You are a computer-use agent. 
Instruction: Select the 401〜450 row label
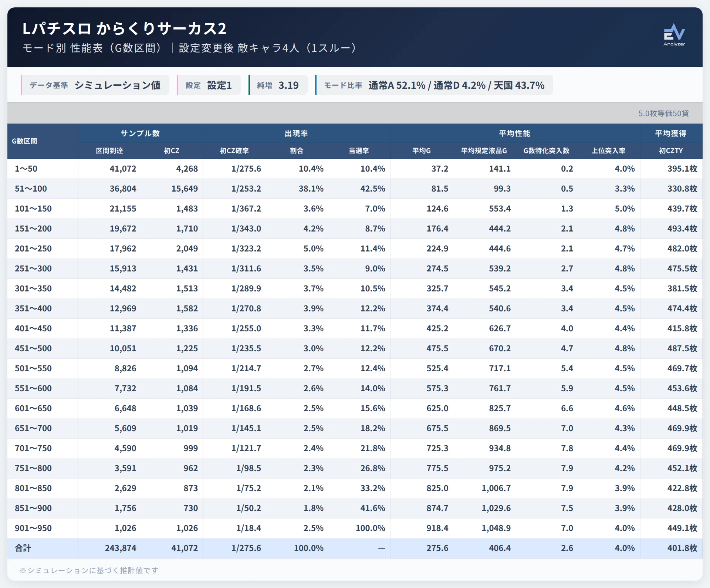click(x=33, y=328)
